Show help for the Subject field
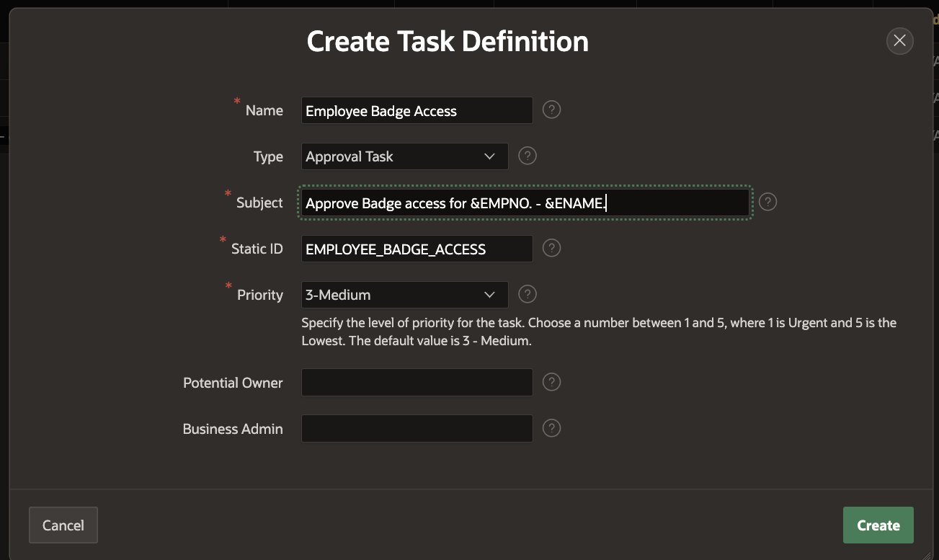 (768, 203)
